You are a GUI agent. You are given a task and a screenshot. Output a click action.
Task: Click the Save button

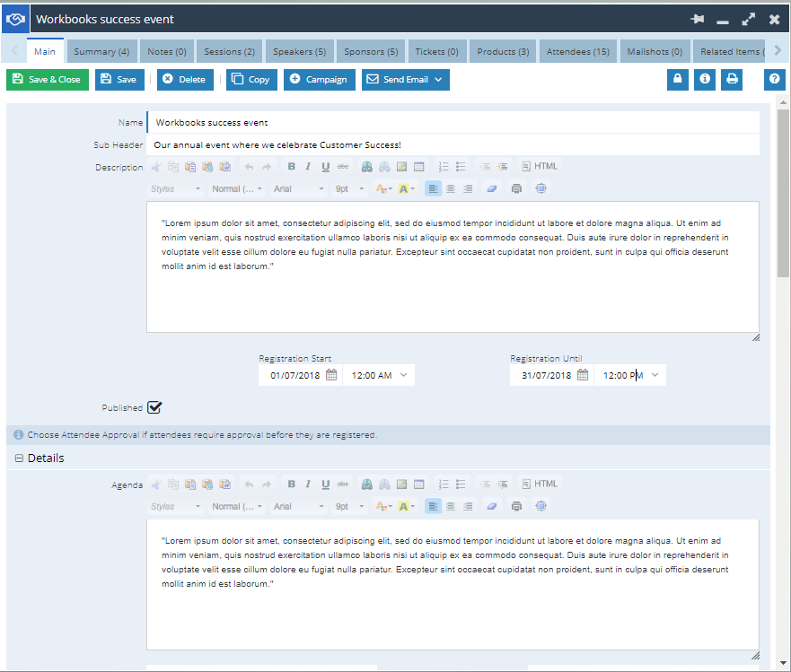click(x=119, y=80)
